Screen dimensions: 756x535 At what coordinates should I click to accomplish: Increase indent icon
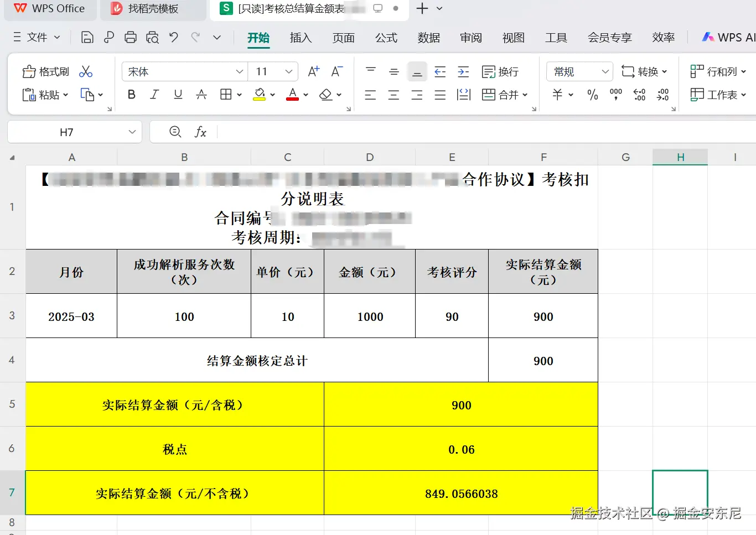(463, 71)
